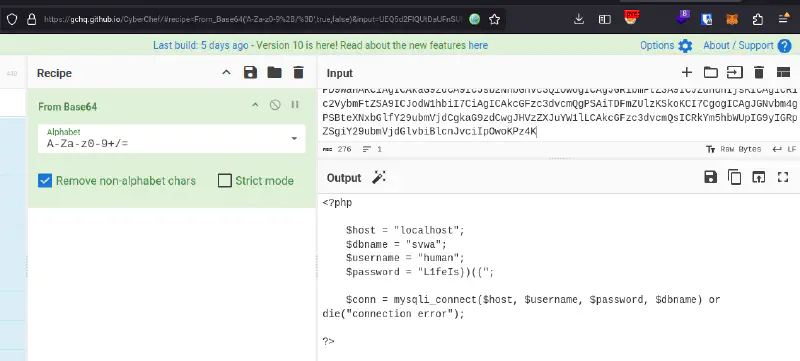
Task: Click the $dbname line in output
Action: pyautogui.click(x=396, y=244)
